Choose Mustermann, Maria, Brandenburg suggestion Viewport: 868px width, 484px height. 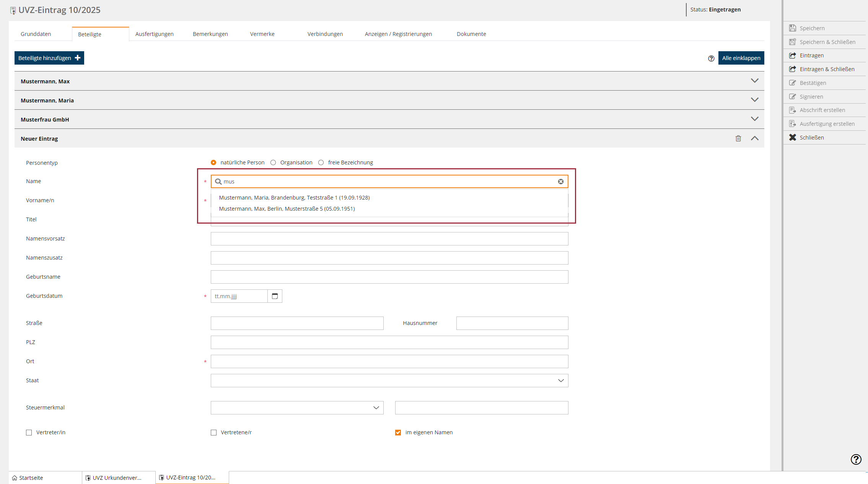294,198
